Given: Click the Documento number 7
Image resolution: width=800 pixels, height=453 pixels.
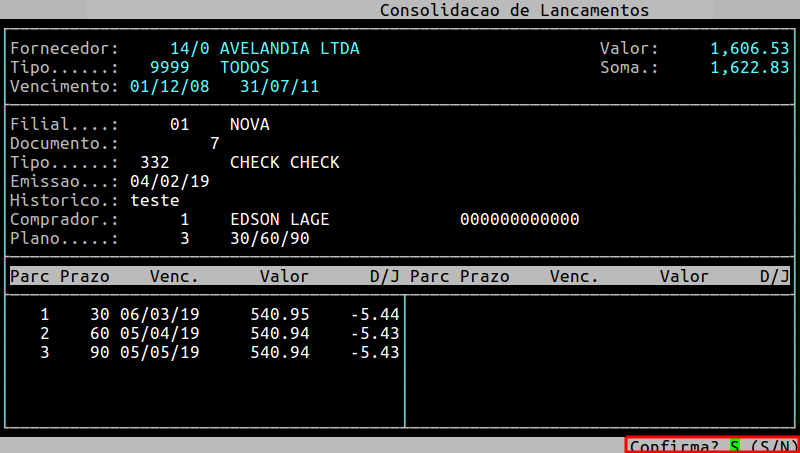Looking at the screenshot, I should [215, 144].
